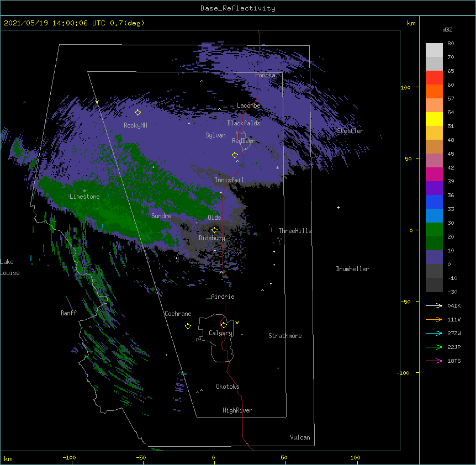Click the dBZ legend heading

pyautogui.click(x=447, y=30)
